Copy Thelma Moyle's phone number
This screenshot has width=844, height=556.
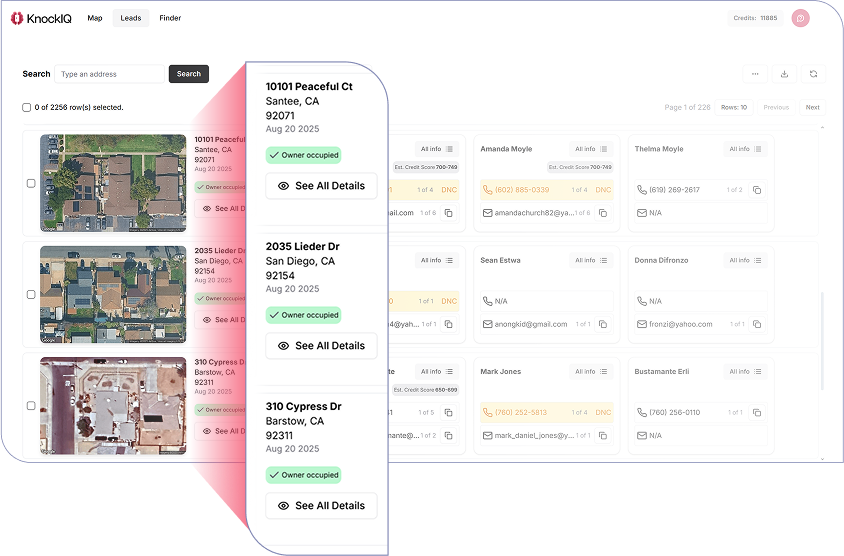757,190
